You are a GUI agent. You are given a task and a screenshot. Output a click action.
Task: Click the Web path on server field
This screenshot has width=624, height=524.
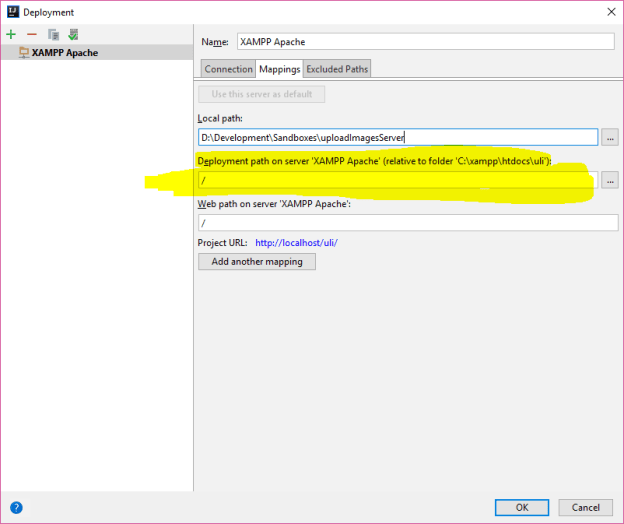[407, 223]
